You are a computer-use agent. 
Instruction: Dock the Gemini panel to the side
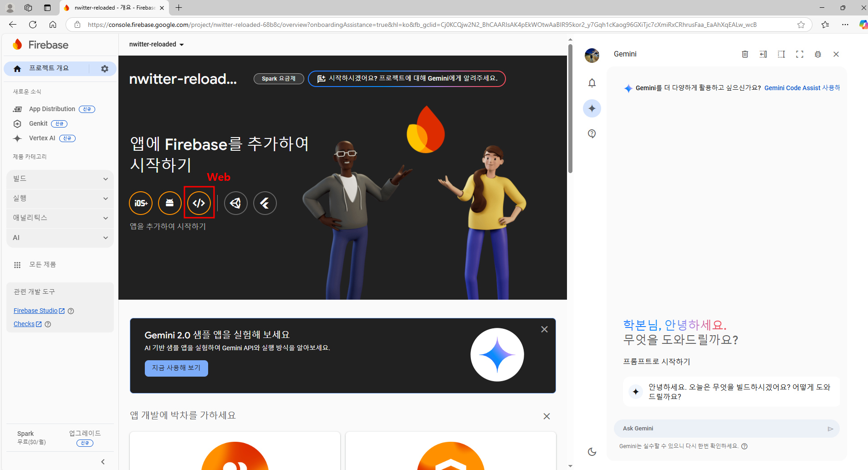pos(763,54)
